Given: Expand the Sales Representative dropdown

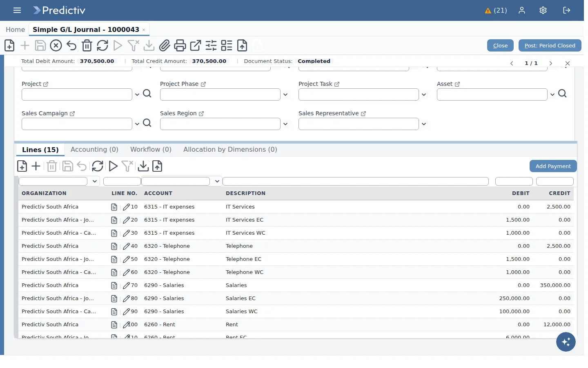Looking at the screenshot, I should point(424,124).
